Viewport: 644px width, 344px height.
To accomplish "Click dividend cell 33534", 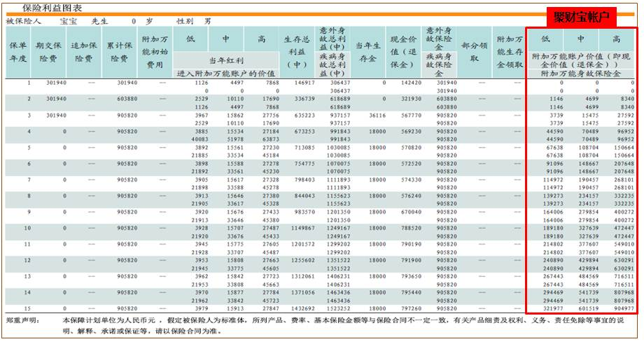I will (x=235, y=156).
